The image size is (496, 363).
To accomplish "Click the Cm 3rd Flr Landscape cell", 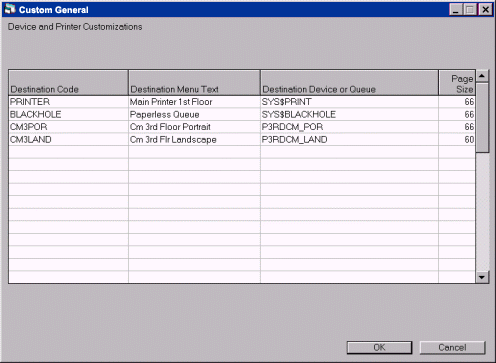I will point(194,139).
